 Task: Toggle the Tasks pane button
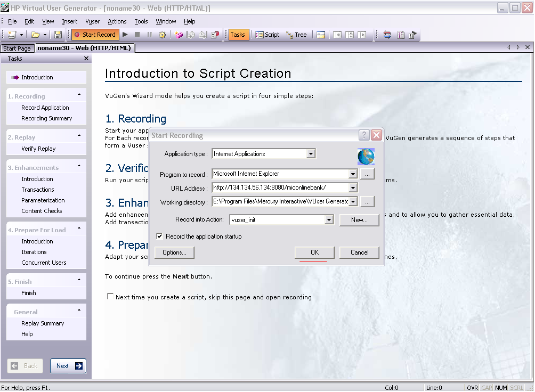(x=238, y=34)
